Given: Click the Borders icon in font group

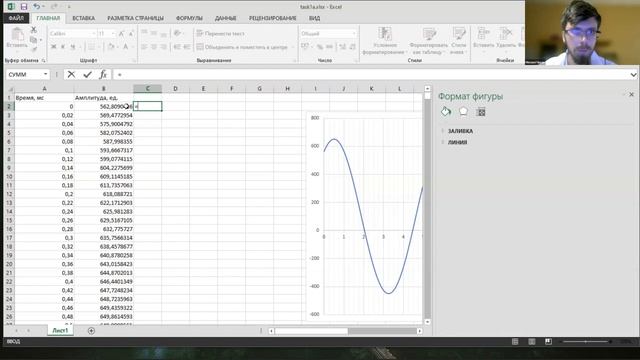Looking at the screenshot, I should (91, 47).
